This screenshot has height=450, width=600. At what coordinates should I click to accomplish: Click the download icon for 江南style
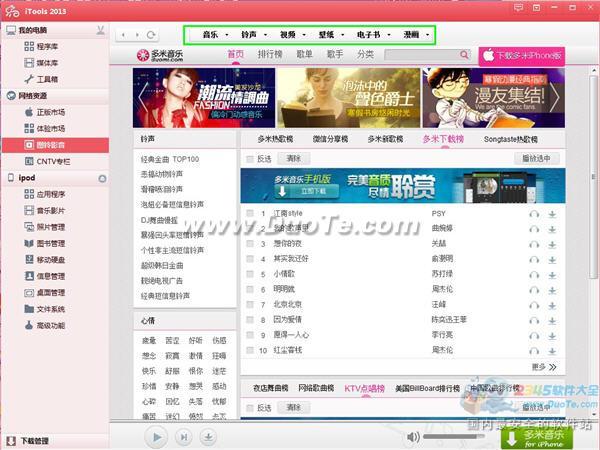pos(552,214)
